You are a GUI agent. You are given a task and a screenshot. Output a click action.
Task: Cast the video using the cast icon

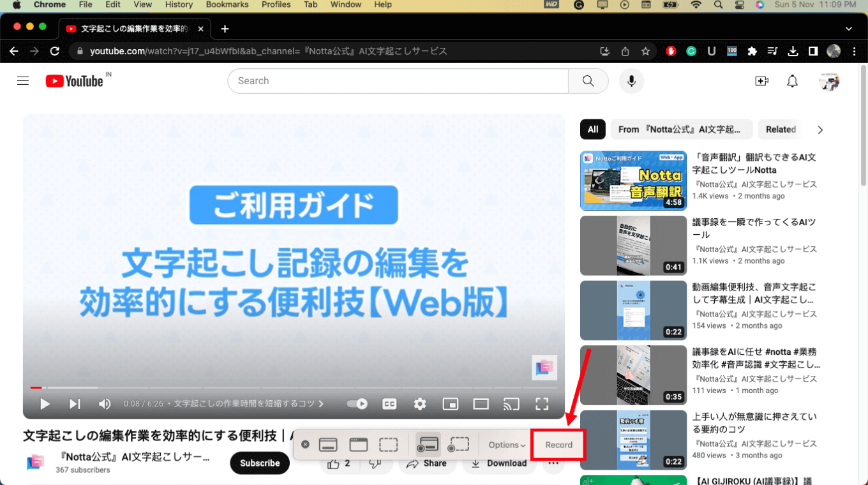click(511, 404)
